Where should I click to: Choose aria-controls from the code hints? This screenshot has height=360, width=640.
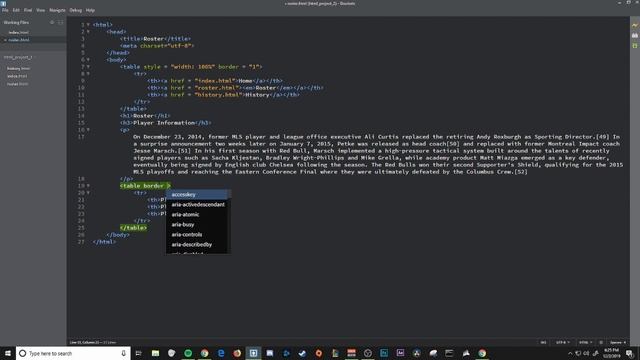pyautogui.click(x=198, y=235)
